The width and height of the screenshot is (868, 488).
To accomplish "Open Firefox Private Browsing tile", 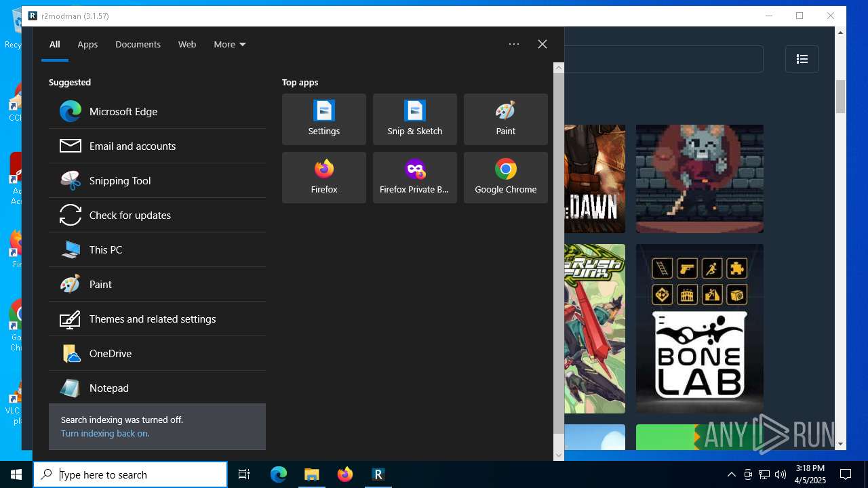I will coord(415,178).
